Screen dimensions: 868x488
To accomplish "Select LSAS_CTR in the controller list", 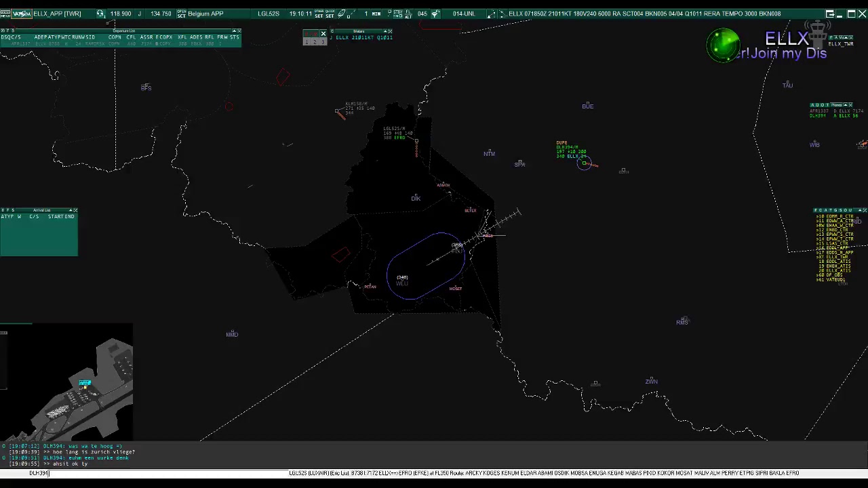I will coord(832,243).
